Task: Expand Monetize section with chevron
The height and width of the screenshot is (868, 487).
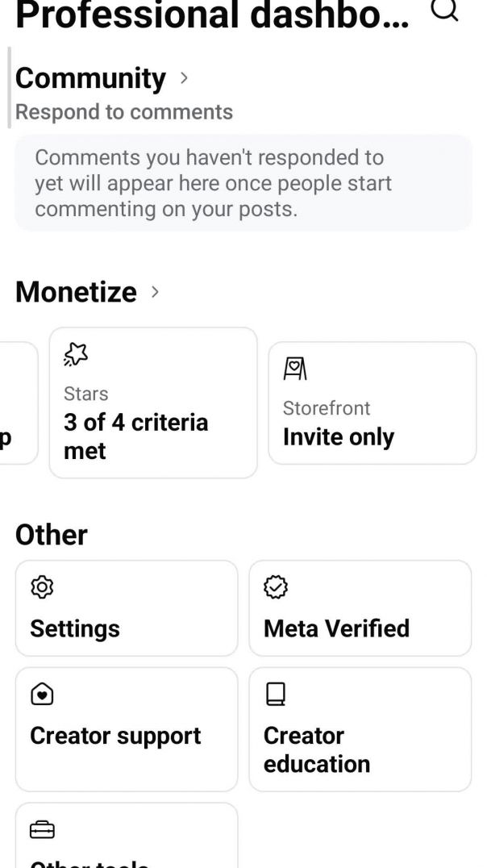Action: point(155,292)
